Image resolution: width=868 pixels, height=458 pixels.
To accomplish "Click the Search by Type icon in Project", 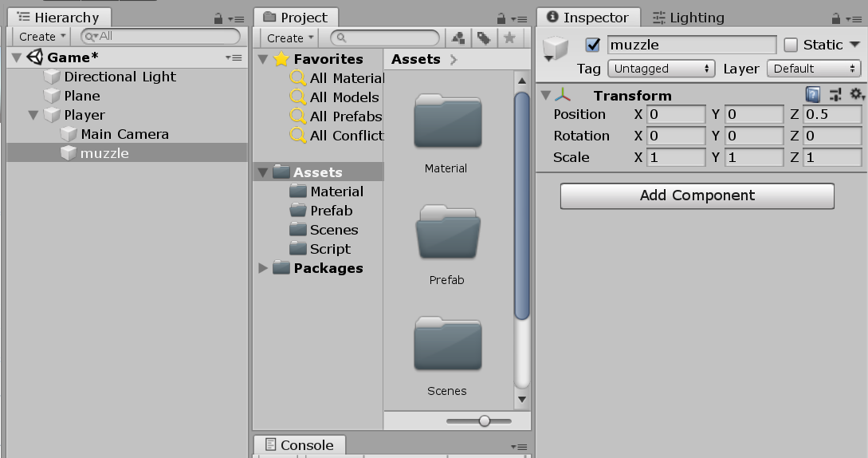I will [458, 38].
